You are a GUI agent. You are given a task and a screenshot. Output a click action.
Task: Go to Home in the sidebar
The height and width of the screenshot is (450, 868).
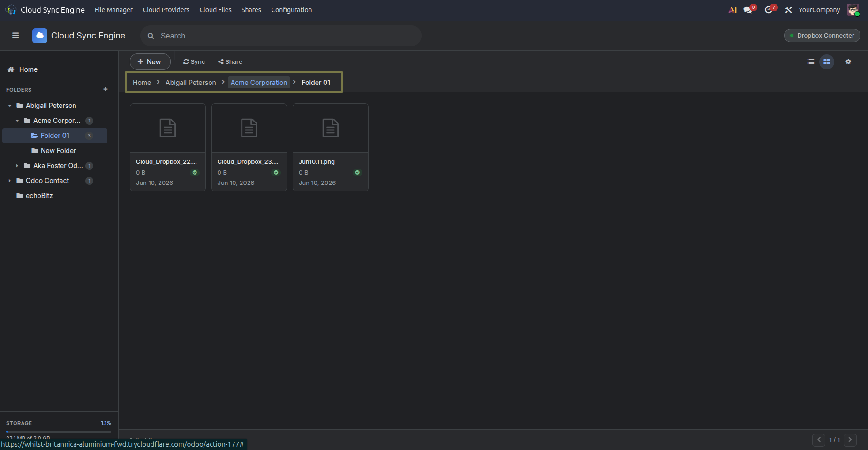(28, 69)
